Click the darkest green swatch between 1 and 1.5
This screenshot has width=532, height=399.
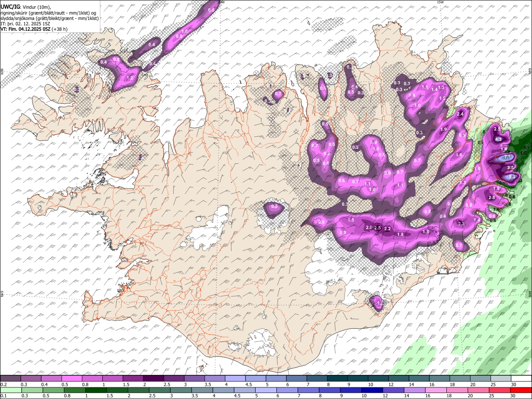click(x=96, y=390)
